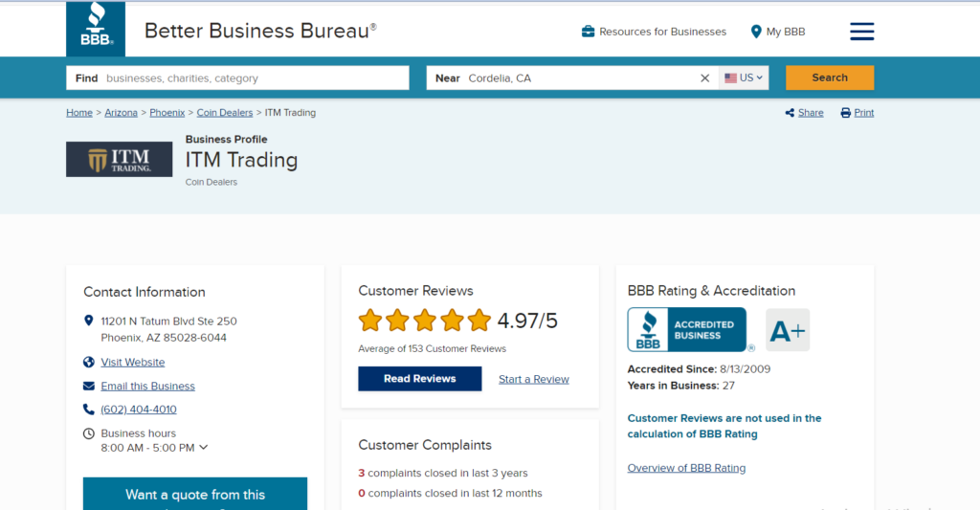Click the globe icon beside Visit Website

pyautogui.click(x=89, y=362)
